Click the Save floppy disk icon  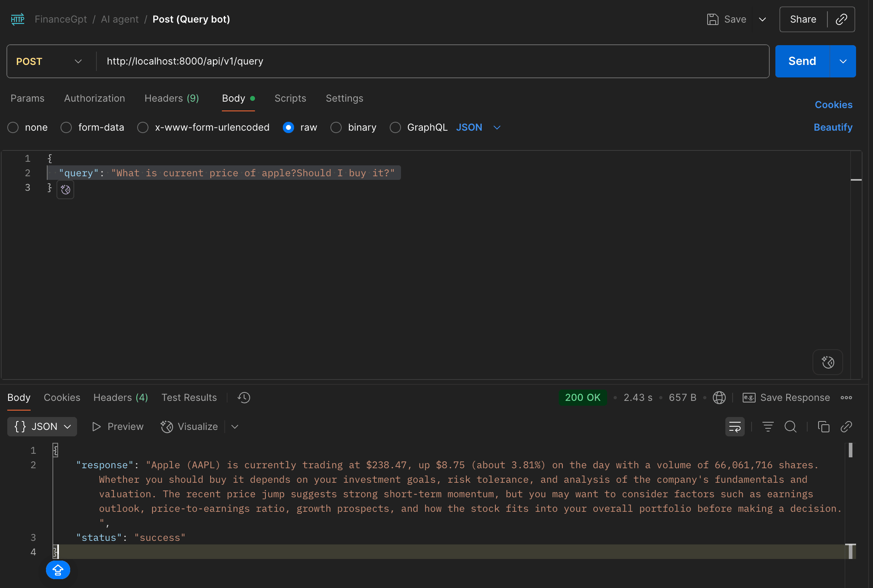coord(713,19)
